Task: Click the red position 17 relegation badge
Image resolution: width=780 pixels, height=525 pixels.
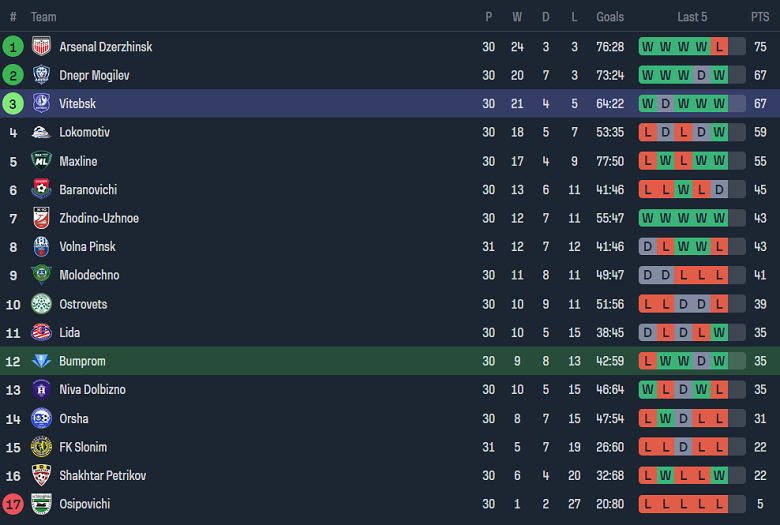Action: (x=13, y=505)
